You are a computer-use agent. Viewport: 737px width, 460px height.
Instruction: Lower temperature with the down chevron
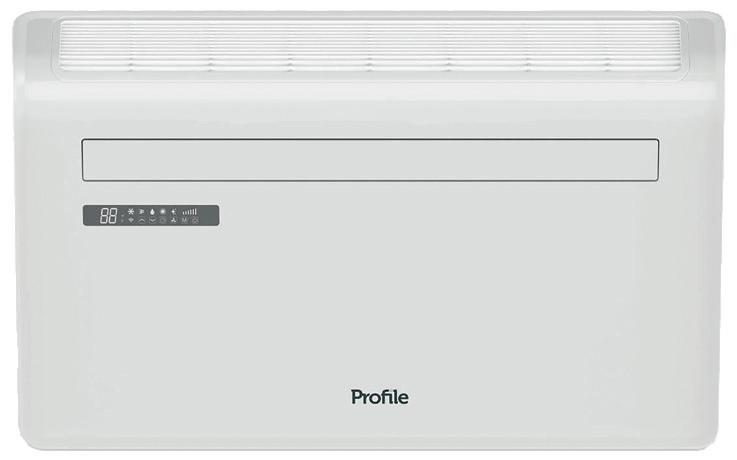(x=152, y=220)
